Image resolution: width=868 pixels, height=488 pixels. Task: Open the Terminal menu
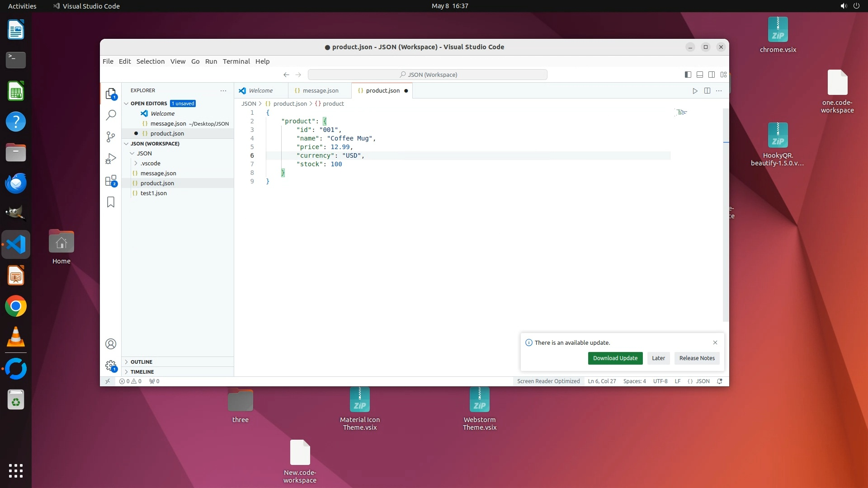pos(236,61)
